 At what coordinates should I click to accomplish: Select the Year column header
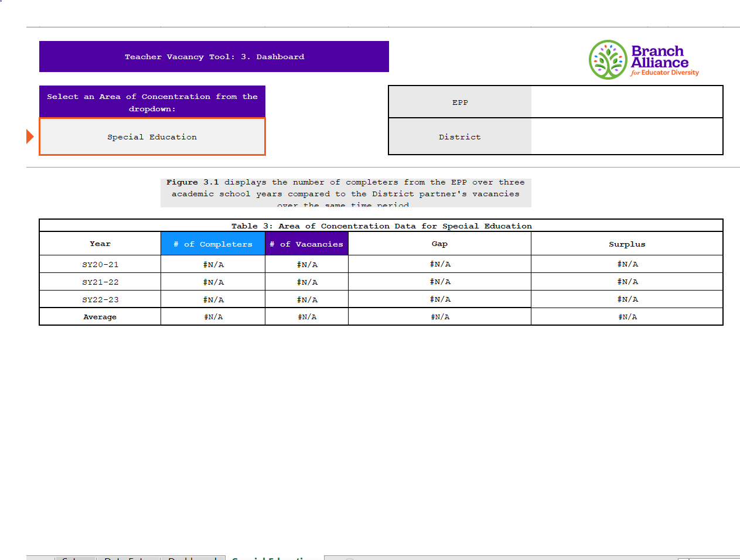[x=100, y=244]
